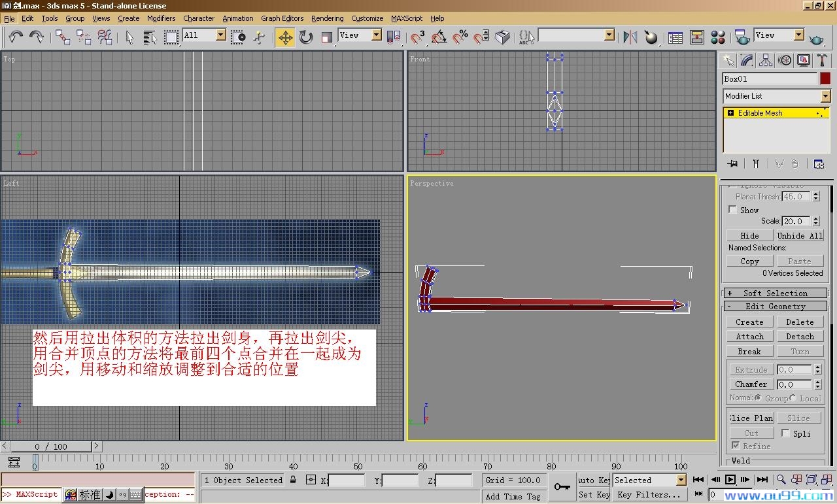Choose the Select Object arrow tool
The image size is (837, 504).
(129, 37)
